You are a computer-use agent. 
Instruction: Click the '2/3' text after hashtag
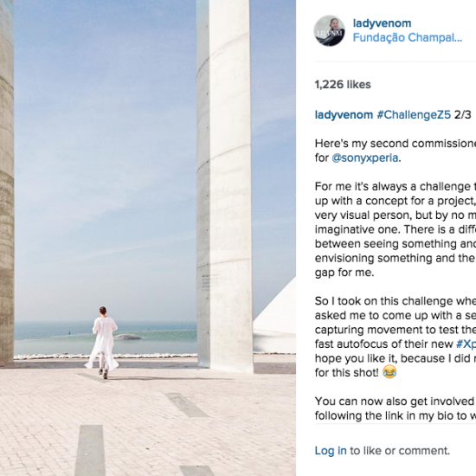coord(463,115)
